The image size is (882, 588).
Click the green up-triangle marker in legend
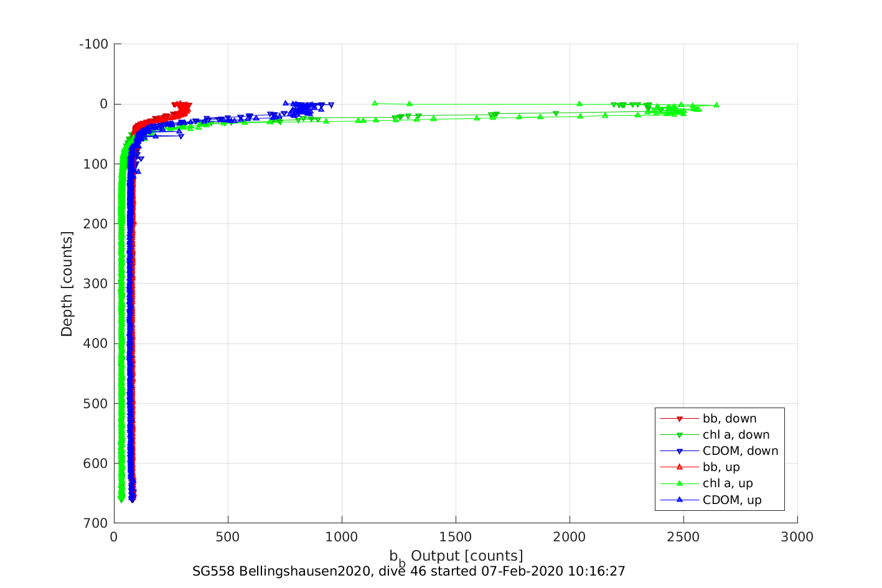tap(680, 483)
